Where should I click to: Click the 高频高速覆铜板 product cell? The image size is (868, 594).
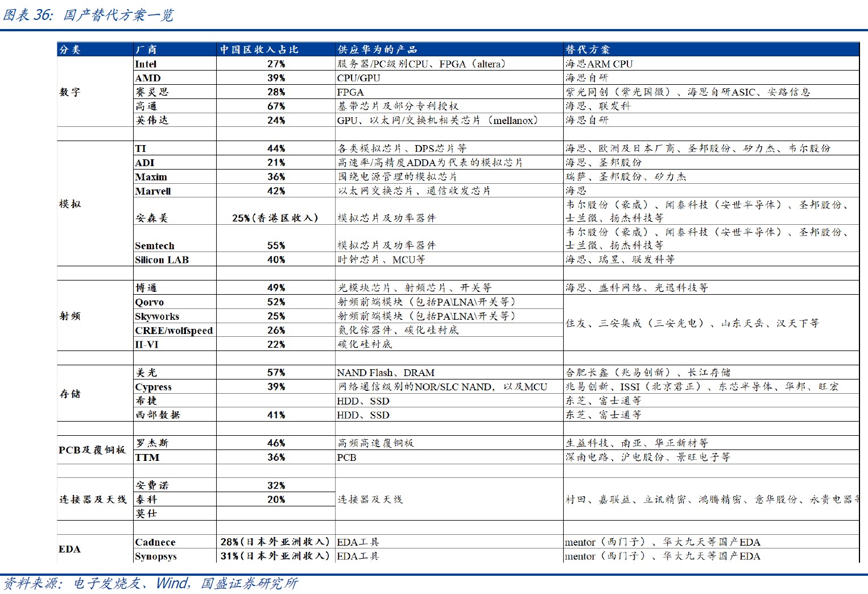(449, 443)
